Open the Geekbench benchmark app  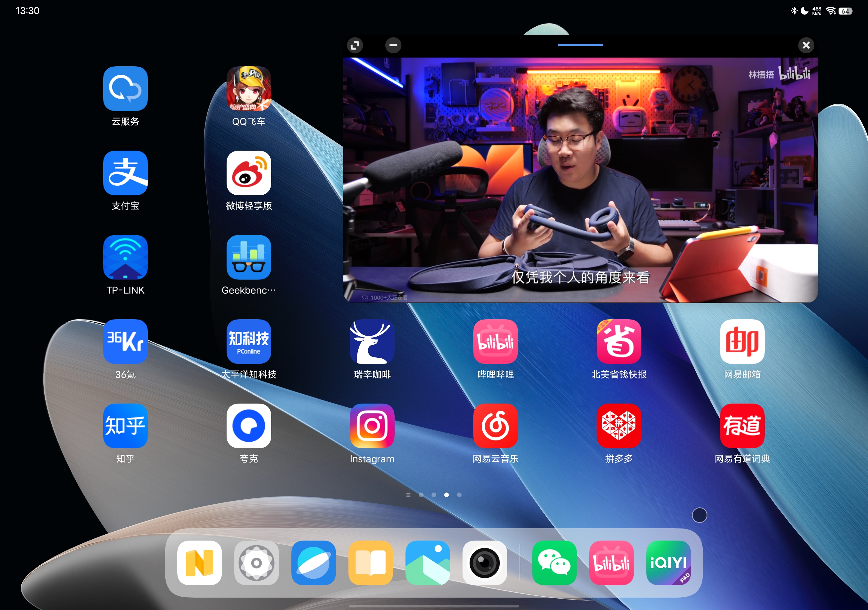248,257
